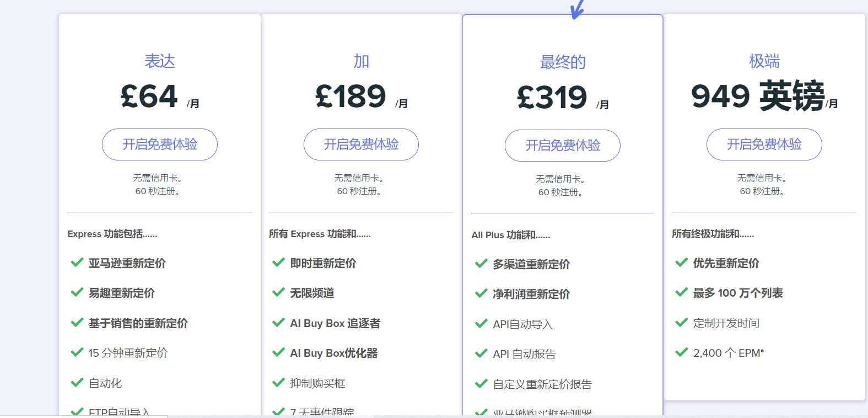Click the 无限频道 feature label
This screenshot has width=868, height=418.
pyautogui.click(x=312, y=293)
